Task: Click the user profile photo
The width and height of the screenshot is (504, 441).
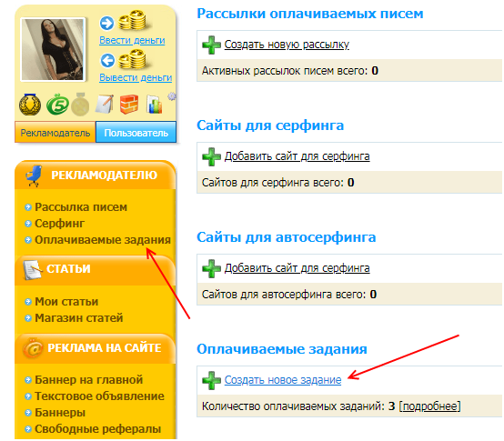Action: (53, 49)
